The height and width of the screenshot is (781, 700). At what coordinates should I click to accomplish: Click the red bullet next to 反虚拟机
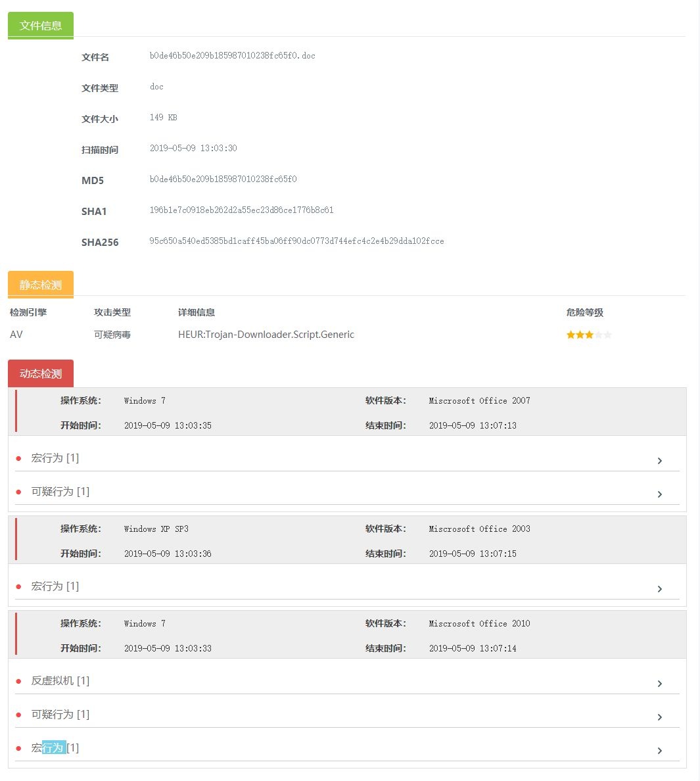pos(18,681)
